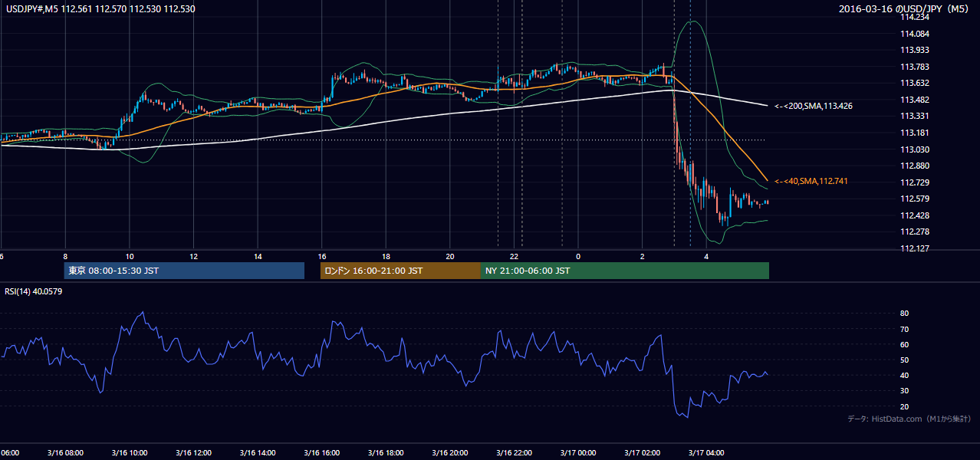
Task: Click price axis value 113.482
Action: (915, 100)
